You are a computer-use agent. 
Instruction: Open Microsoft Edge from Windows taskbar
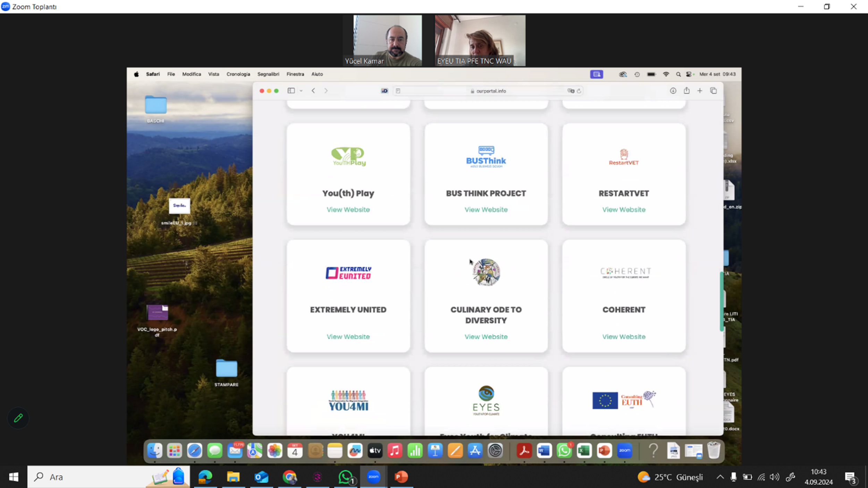[x=205, y=477]
